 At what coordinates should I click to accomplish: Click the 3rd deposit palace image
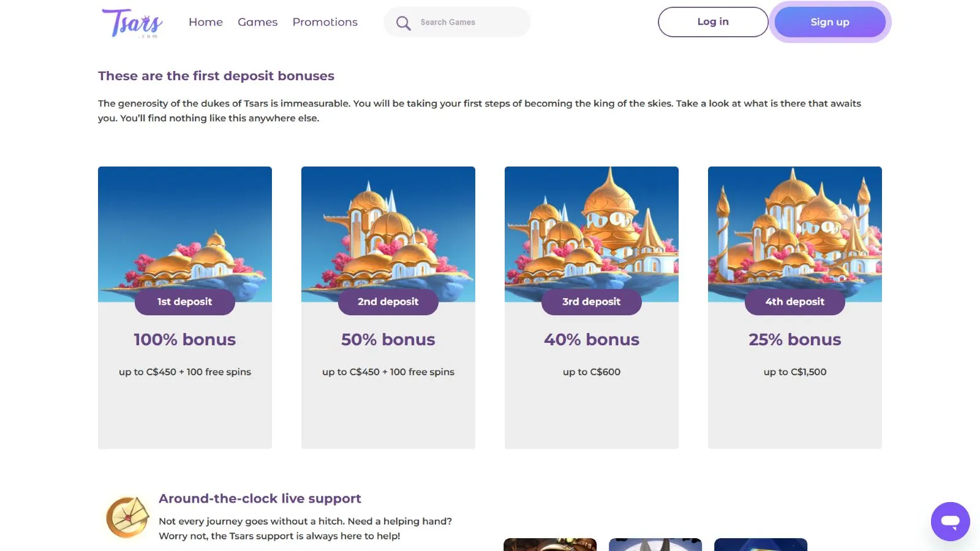(x=592, y=233)
